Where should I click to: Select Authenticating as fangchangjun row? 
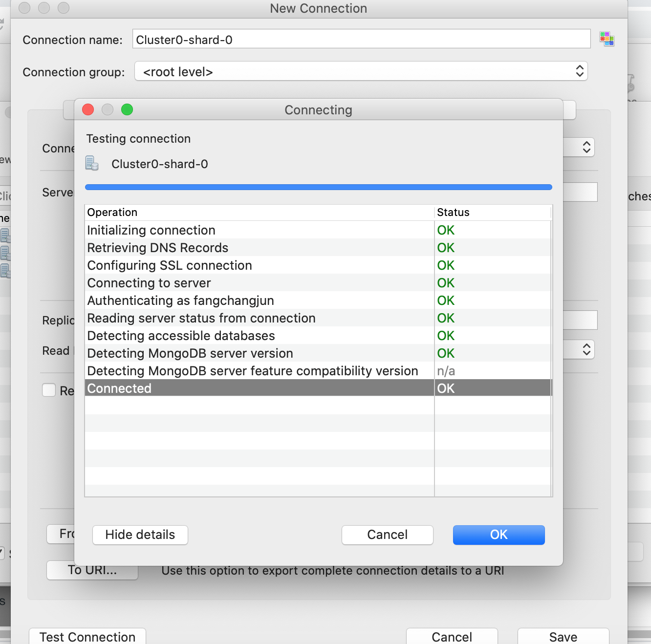point(318,300)
